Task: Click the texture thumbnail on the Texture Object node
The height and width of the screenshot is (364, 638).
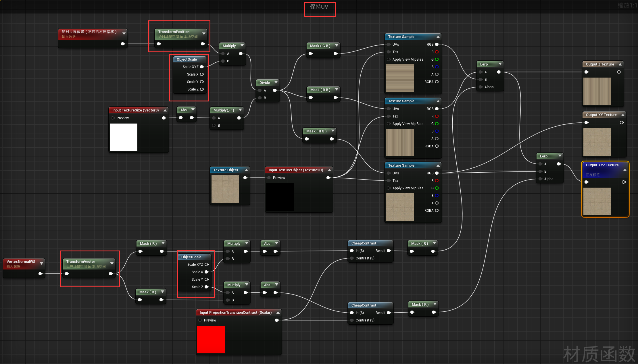Action: point(225,189)
